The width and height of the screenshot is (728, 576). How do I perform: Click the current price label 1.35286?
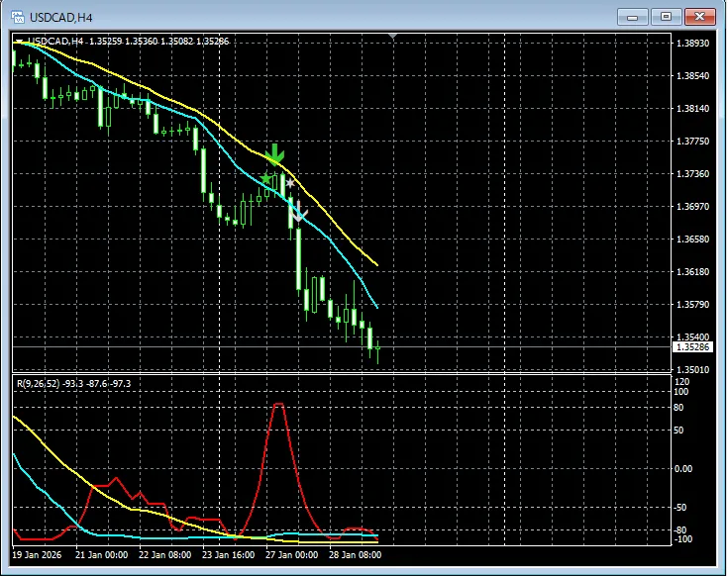(689, 347)
